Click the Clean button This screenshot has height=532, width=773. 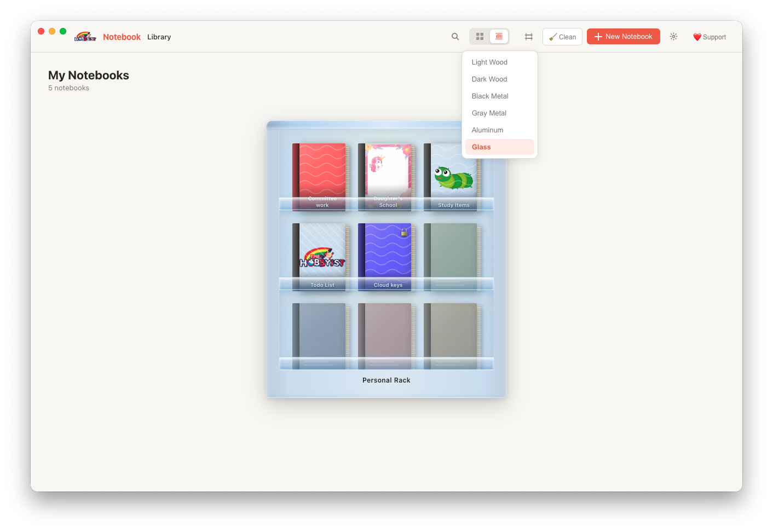tap(562, 36)
